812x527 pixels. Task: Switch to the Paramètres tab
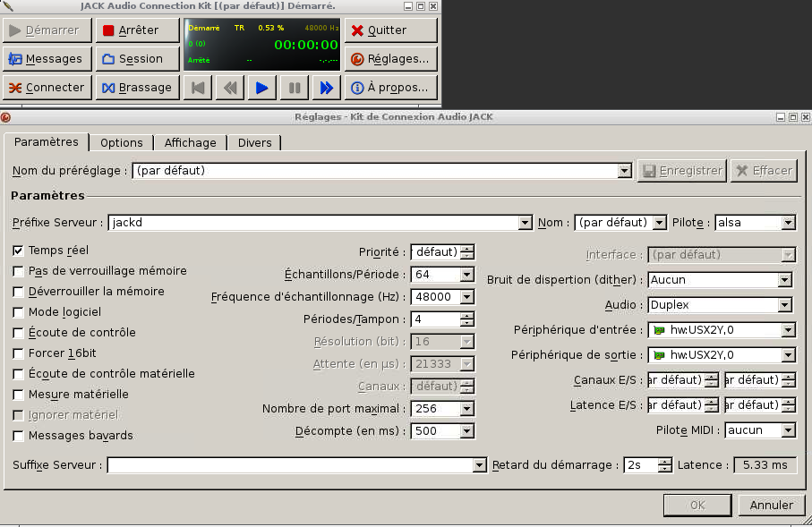(x=46, y=142)
